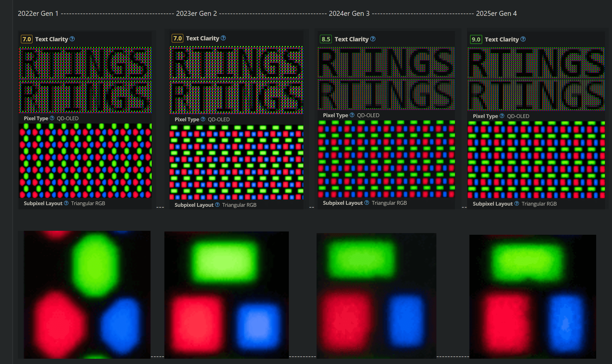Click 'Triangular RGB' value in Gen 2 panel
The height and width of the screenshot is (364, 612).
click(x=239, y=205)
